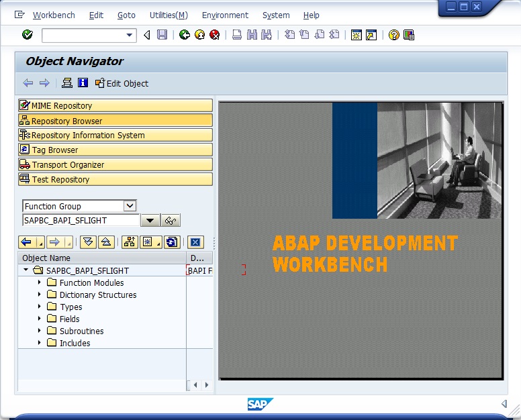Click the session menu icon left of Workbench
The height and width of the screenshot is (420, 521).
coord(19,15)
